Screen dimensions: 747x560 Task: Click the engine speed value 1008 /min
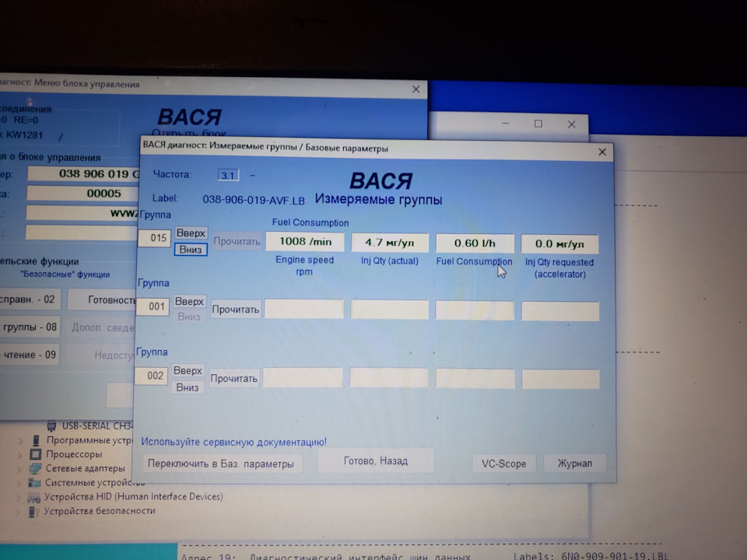tap(305, 241)
